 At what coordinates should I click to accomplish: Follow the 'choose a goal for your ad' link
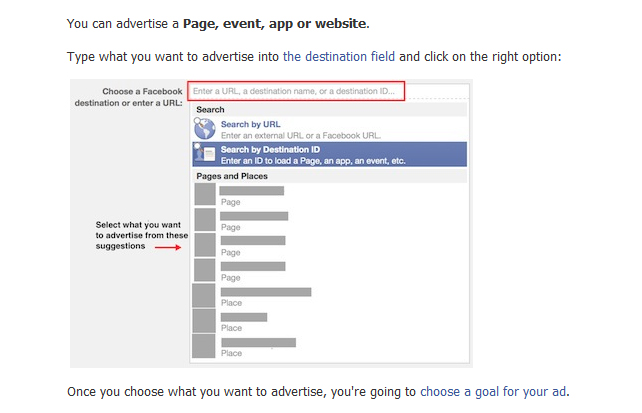click(494, 391)
